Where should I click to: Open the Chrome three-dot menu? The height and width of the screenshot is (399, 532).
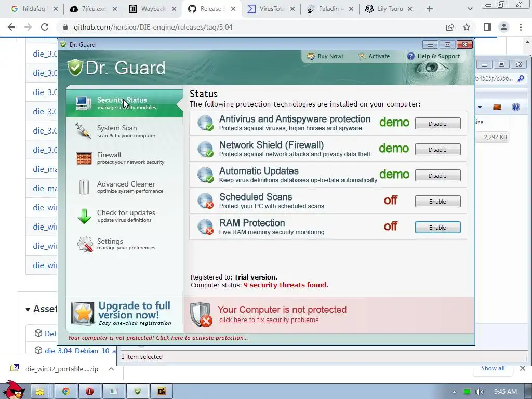[x=521, y=27]
